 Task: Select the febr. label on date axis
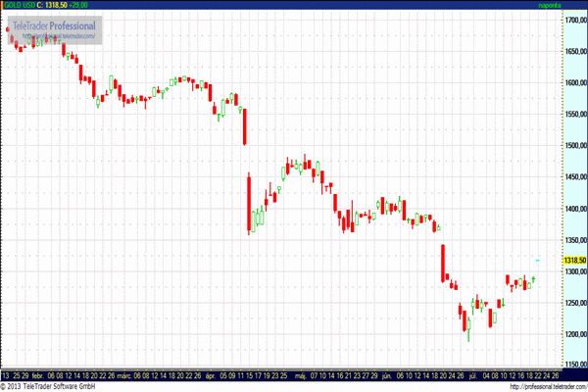(36, 374)
